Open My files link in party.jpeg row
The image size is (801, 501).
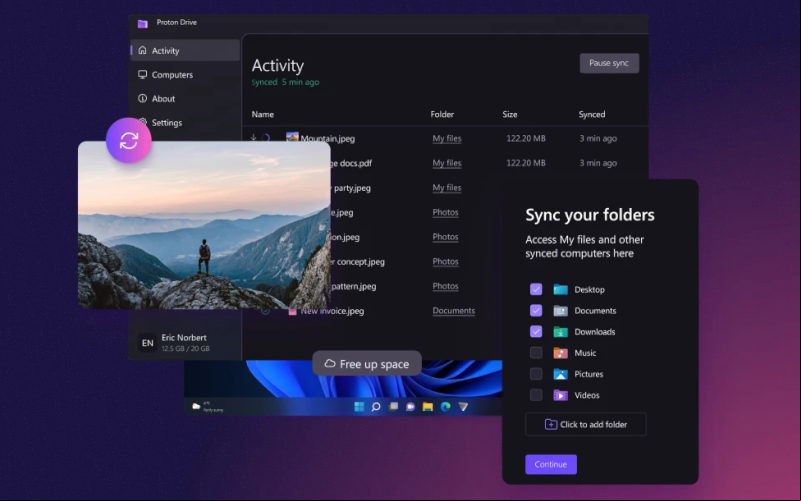(x=447, y=187)
